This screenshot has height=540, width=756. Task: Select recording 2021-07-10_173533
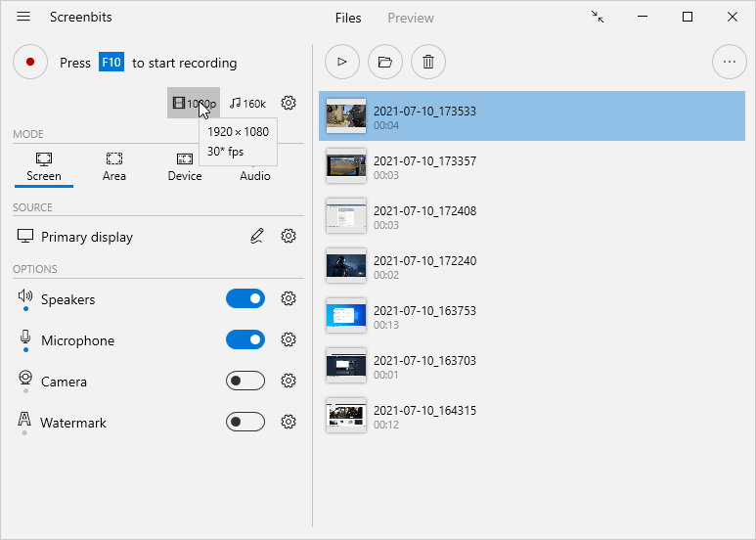pyautogui.click(x=532, y=116)
